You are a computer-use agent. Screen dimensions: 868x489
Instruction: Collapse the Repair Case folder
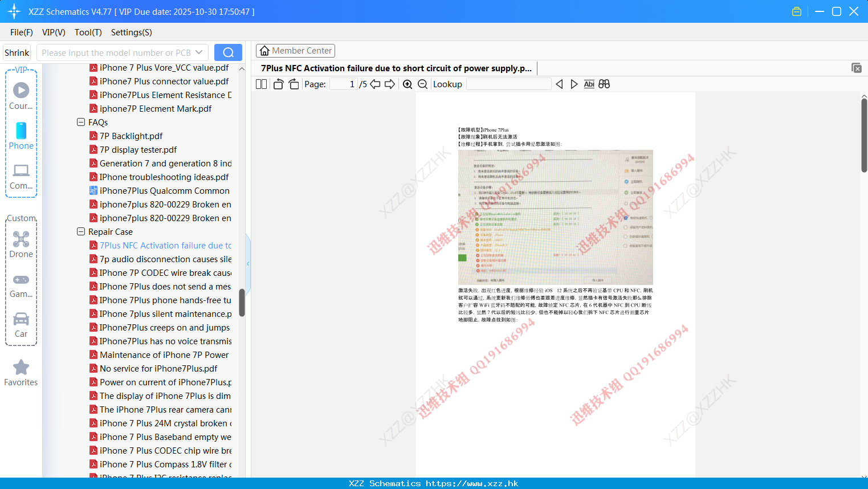tap(81, 231)
